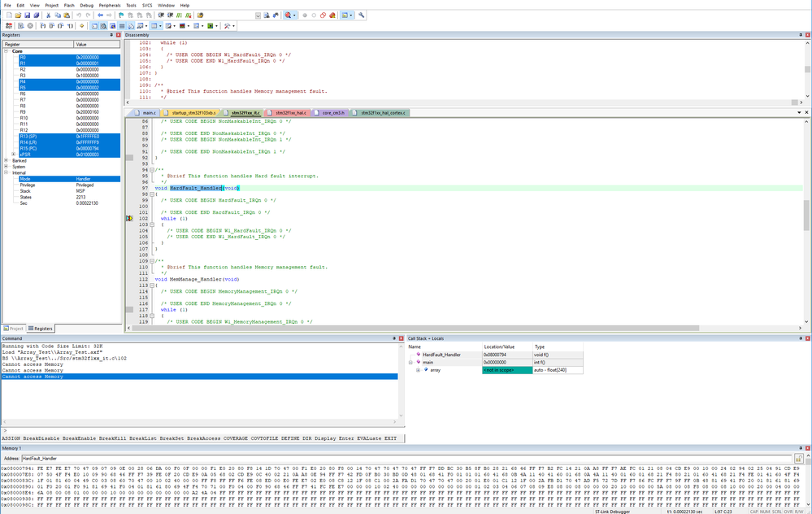This screenshot has height=514, width=812.
Task: Toggle the Disassembly window button
Action: 103,26
